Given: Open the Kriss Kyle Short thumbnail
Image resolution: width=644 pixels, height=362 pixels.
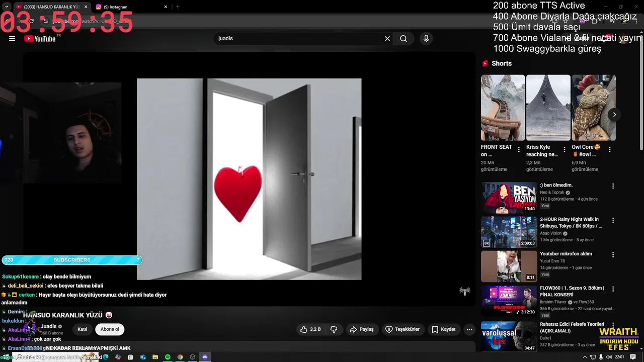Looking at the screenshot, I should tap(548, 108).
